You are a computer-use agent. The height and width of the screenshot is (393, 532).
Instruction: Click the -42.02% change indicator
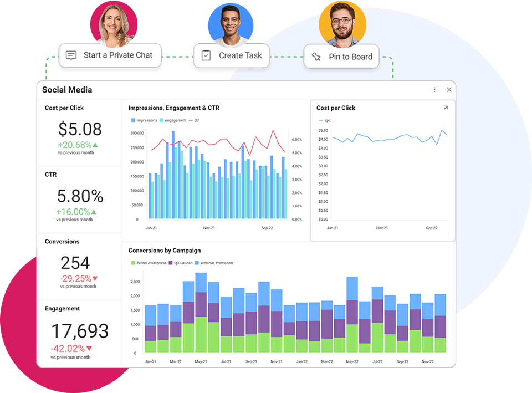68,349
